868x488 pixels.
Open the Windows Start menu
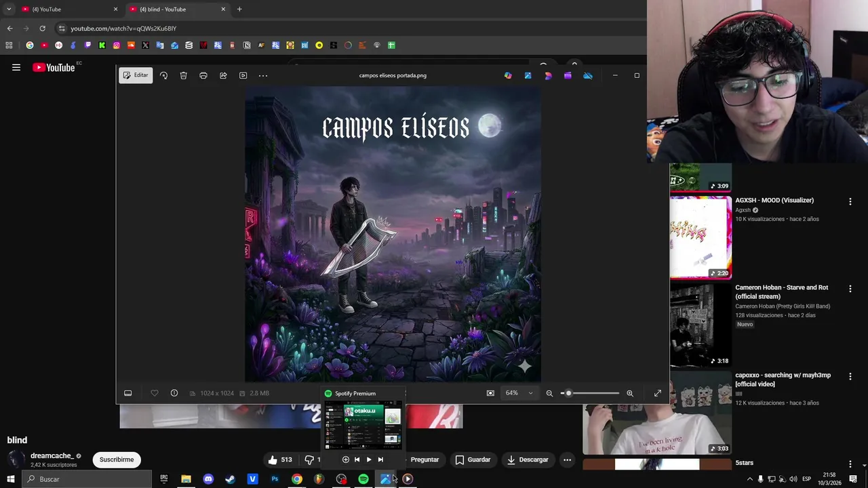11,479
